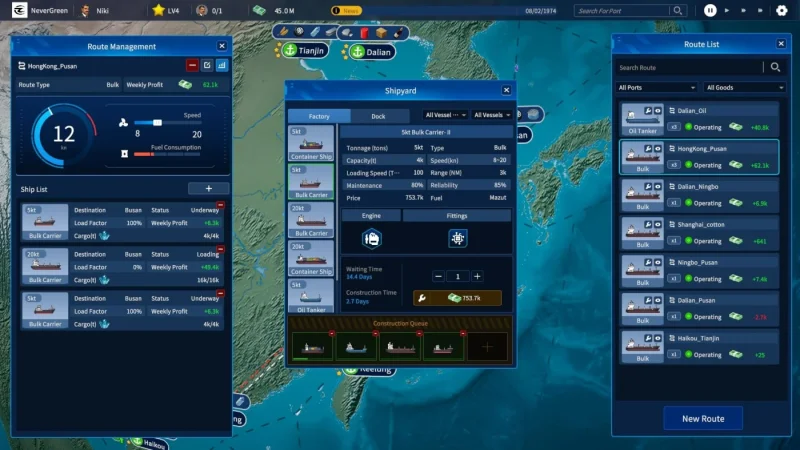Click the 753.7k build ship button
800x450 pixels.
pos(457,298)
